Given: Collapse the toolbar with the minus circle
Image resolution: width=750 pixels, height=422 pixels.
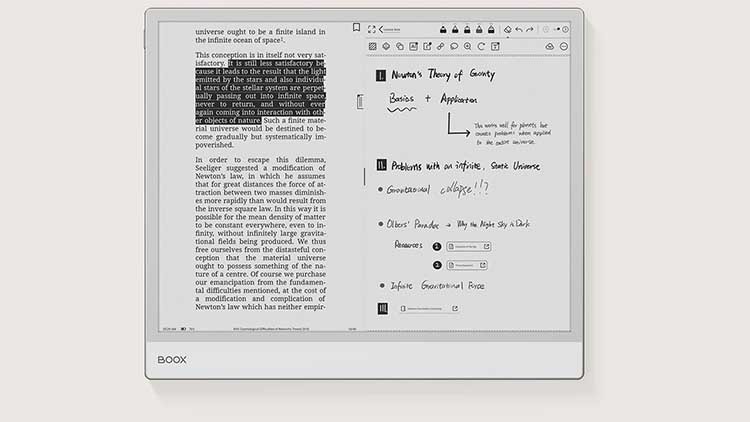Looking at the screenshot, I should (564, 46).
